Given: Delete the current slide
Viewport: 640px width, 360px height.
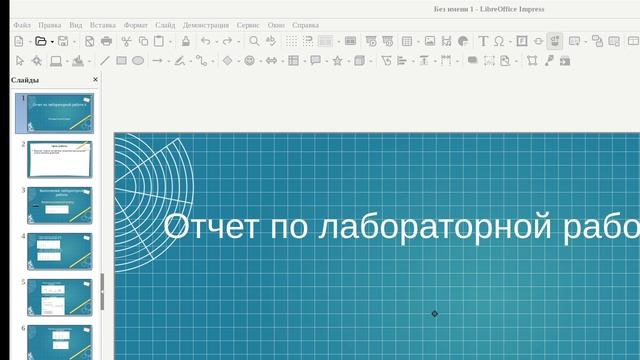Looking at the screenshot, I should click(614, 41).
